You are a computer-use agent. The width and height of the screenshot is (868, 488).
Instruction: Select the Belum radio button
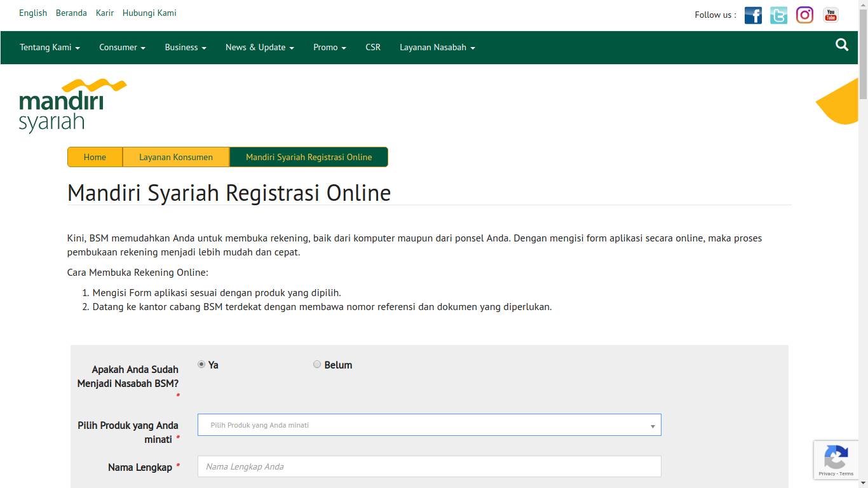click(317, 364)
